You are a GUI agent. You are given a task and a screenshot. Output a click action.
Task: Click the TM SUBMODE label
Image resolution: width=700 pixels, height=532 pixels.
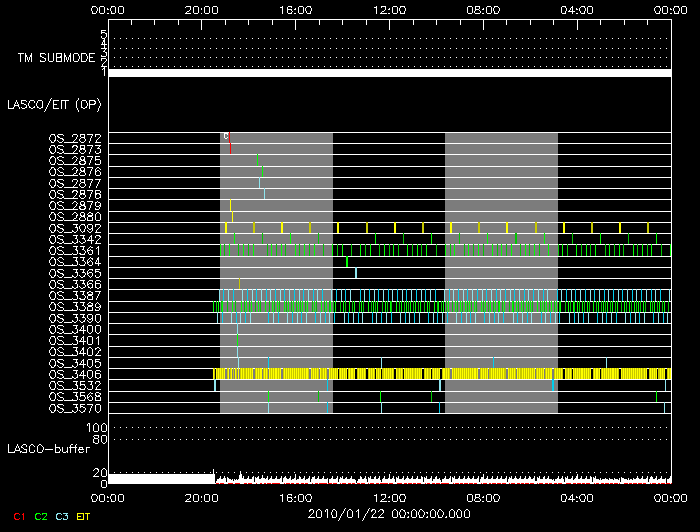point(56,58)
